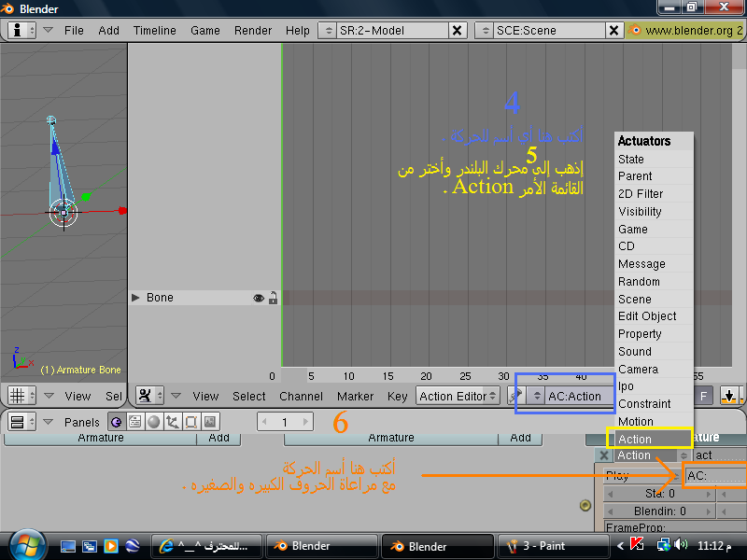Screen dimensions: 747x560
Task: Open the Channel menu in Action Editor
Action: coord(301,396)
